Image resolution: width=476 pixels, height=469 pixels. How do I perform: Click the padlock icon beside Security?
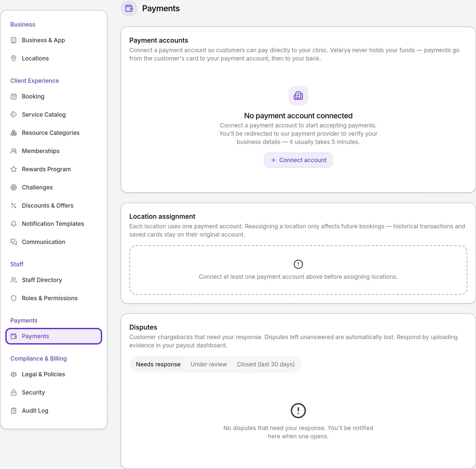tap(14, 393)
